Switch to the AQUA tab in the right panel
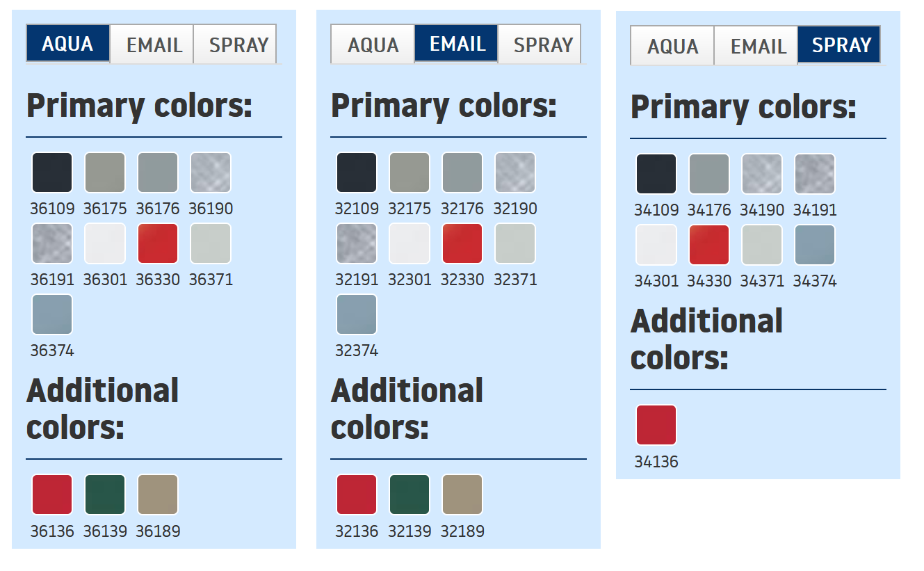924x571 pixels. (x=672, y=46)
